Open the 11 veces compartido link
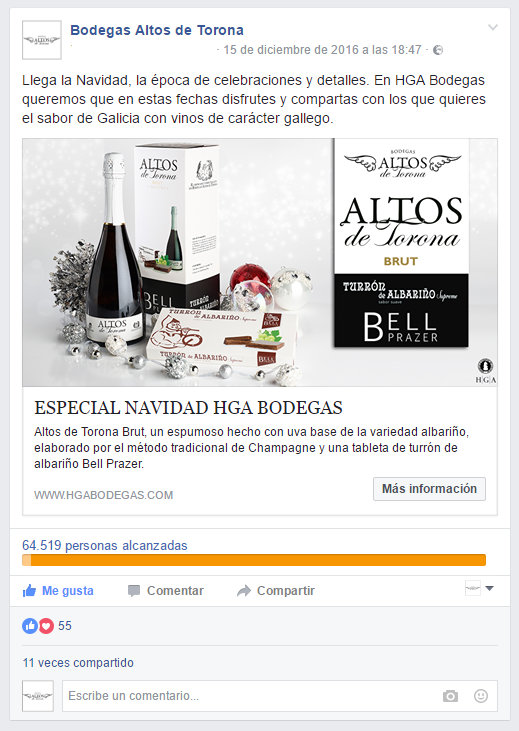 78,662
